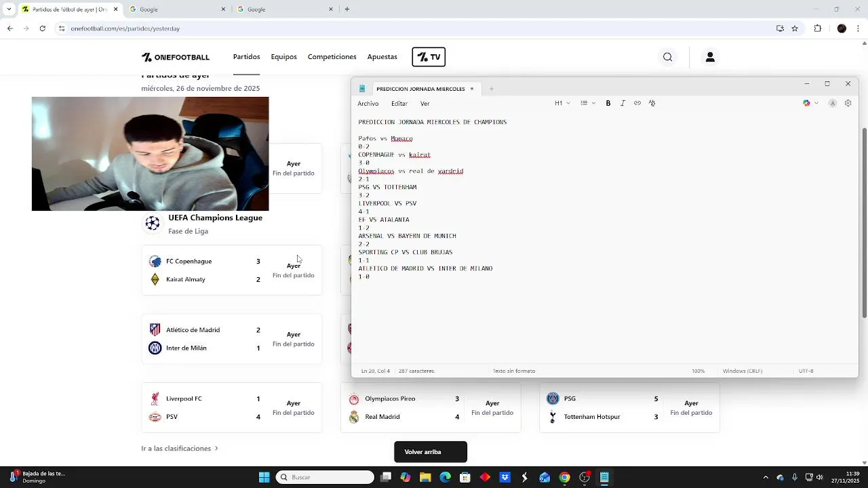Reload the page in Chrome
Image resolution: width=868 pixels, height=488 pixels.
coord(42,28)
